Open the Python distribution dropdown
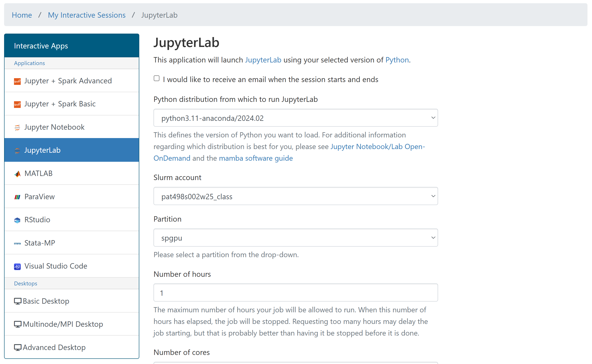Screen dimensions: 592x364 pos(295,118)
